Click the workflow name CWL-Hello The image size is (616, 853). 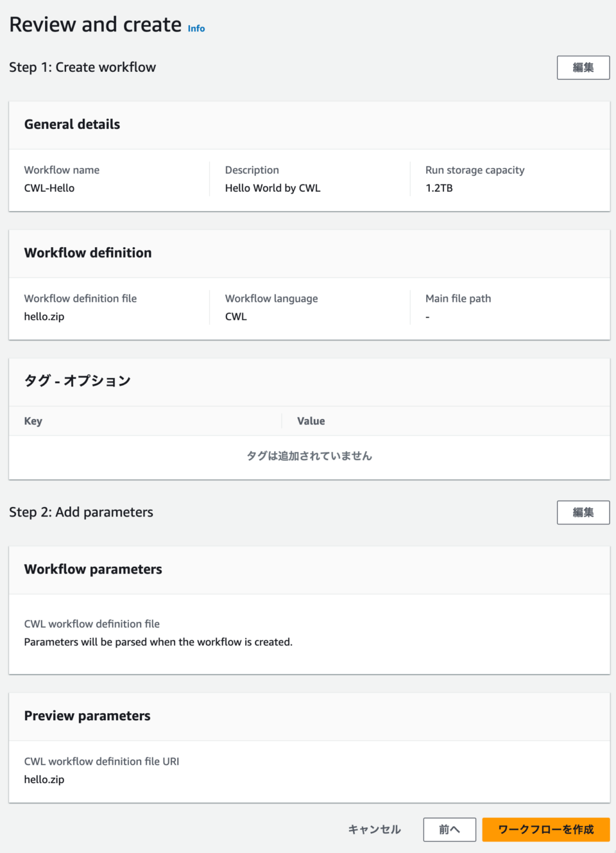pyautogui.click(x=49, y=188)
